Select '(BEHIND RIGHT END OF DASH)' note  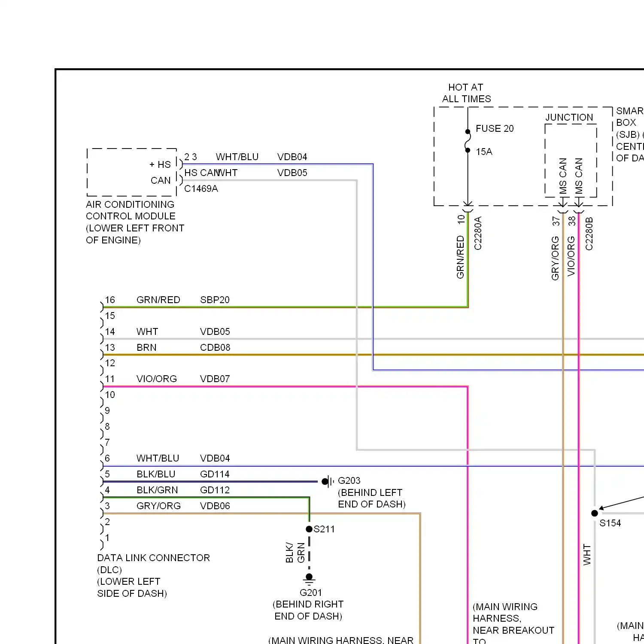[x=308, y=610]
